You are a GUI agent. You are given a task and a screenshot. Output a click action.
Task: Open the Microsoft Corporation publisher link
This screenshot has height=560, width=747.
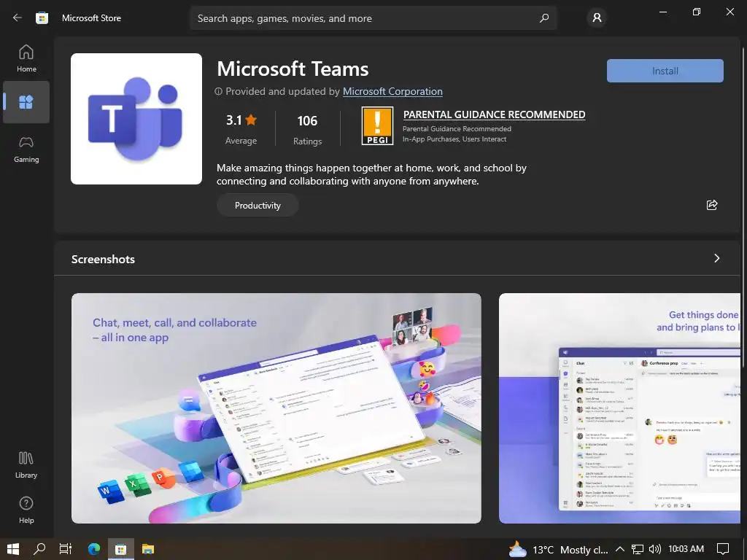(x=392, y=91)
